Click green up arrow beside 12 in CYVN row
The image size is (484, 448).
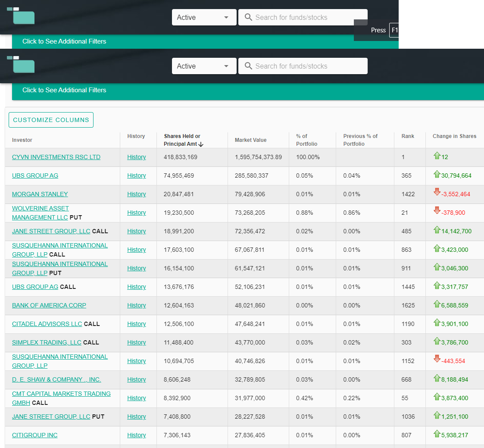437,156
